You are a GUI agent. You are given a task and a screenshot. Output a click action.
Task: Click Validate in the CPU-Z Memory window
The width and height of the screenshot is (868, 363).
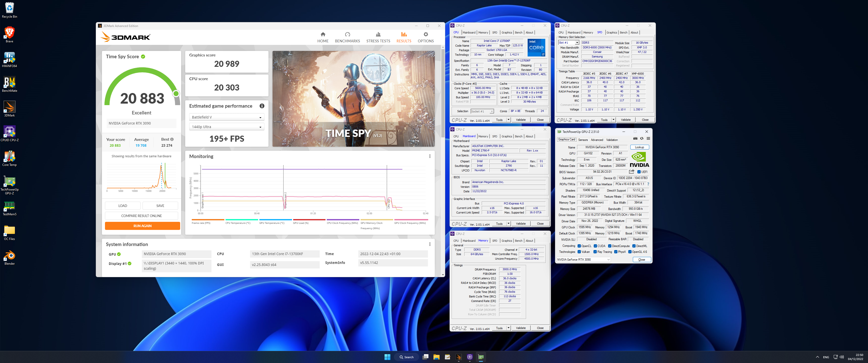pyautogui.click(x=521, y=328)
